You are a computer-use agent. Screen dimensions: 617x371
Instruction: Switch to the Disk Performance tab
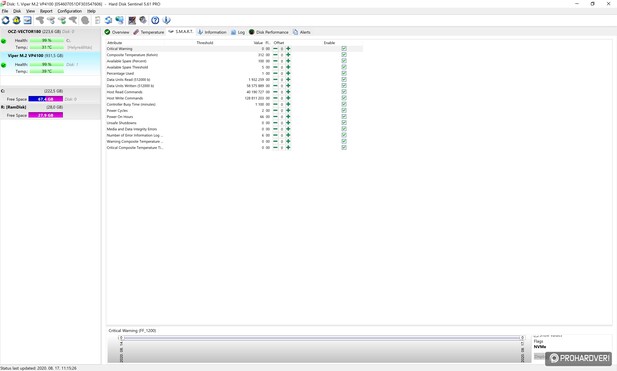268,32
